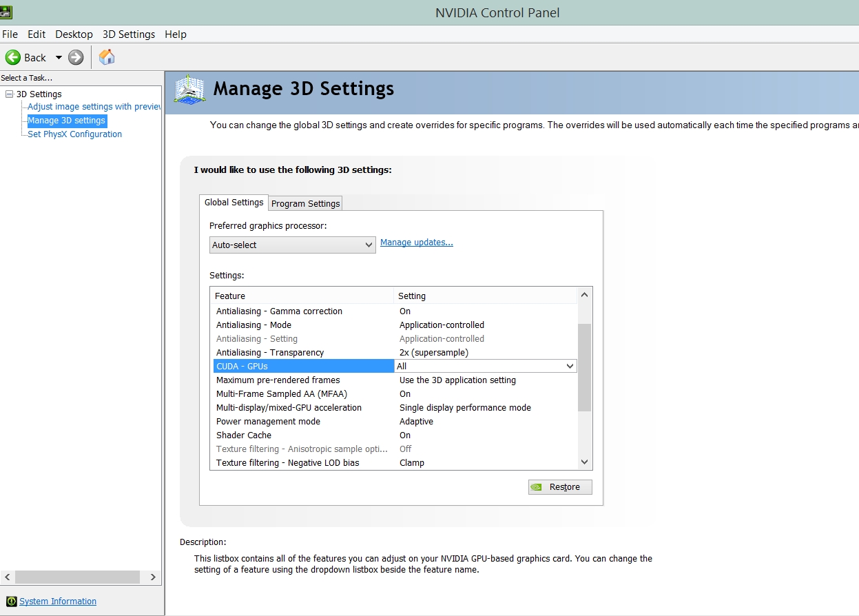Open the 3D Settings menu
The image size is (859, 616).
pos(129,34)
